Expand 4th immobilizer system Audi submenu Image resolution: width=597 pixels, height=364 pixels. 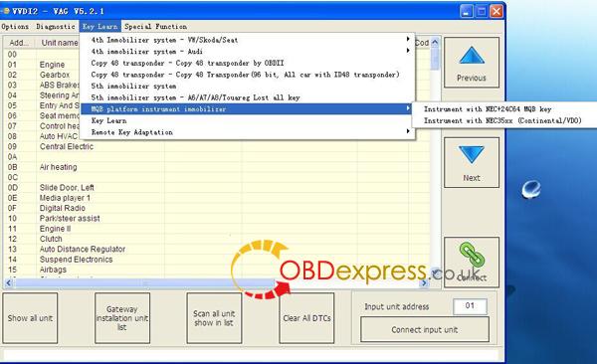pos(248,51)
